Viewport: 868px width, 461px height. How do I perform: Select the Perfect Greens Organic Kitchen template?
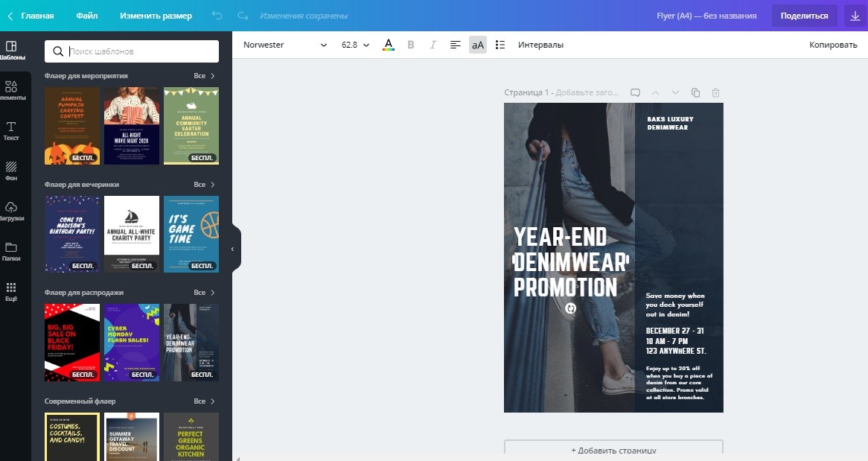tap(191, 436)
